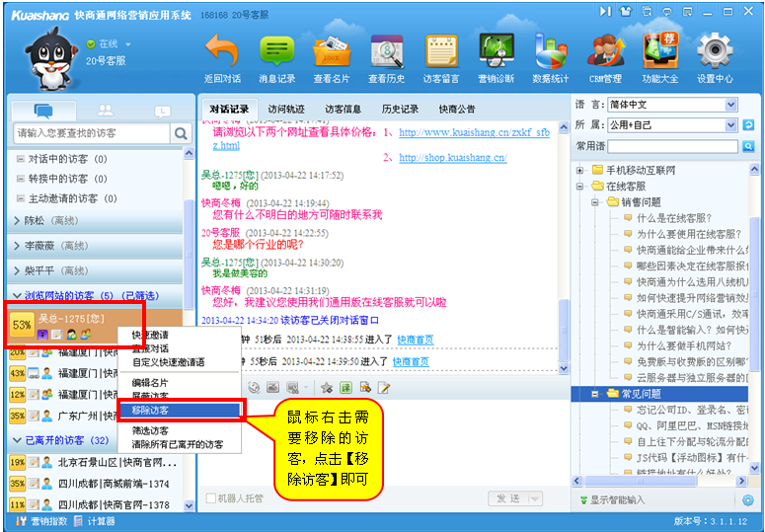The height and width of the screenshot is (532, 765).
Task: Open 设置中心 gear icon
Action: 714,51
